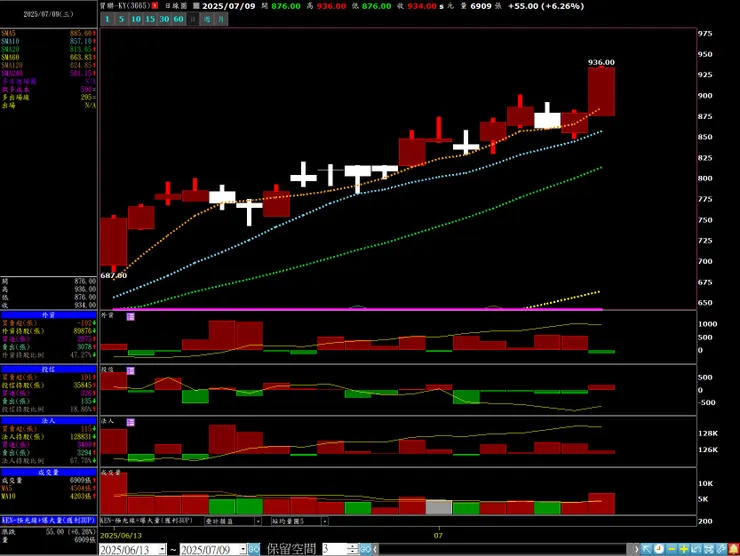Click the blue 成交量 header in left panel
This screenshot has height=556, width=740.
49,472
